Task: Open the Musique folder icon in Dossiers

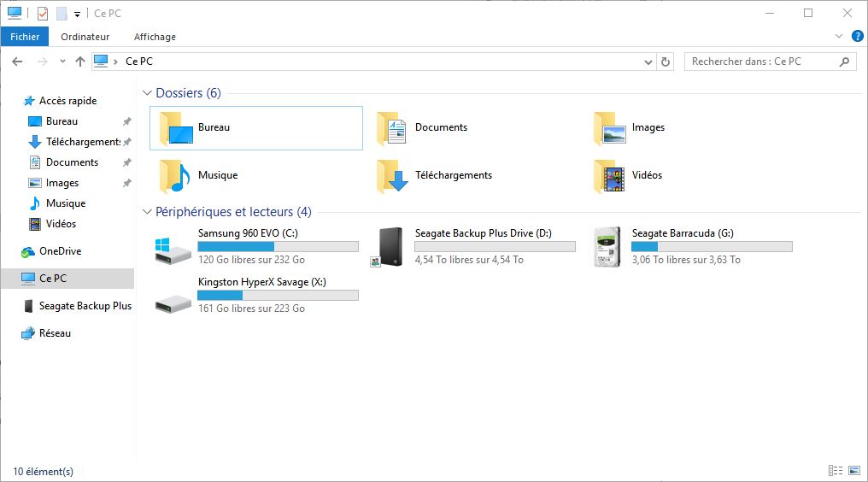Action: coord(175,176)
